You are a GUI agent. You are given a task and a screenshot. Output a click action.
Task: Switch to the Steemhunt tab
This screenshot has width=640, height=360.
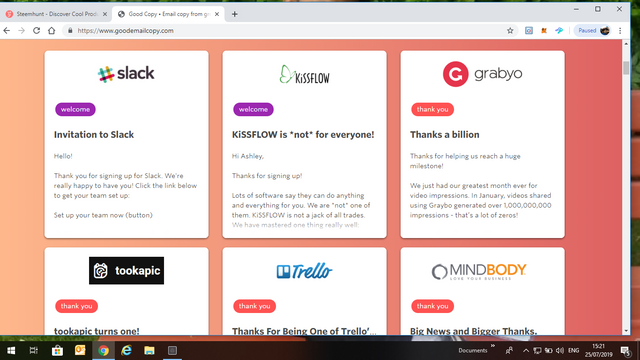(56, 14)
